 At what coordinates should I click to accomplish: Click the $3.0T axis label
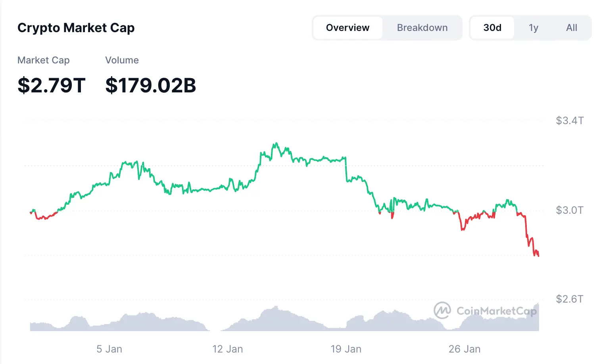click(570, 210)
